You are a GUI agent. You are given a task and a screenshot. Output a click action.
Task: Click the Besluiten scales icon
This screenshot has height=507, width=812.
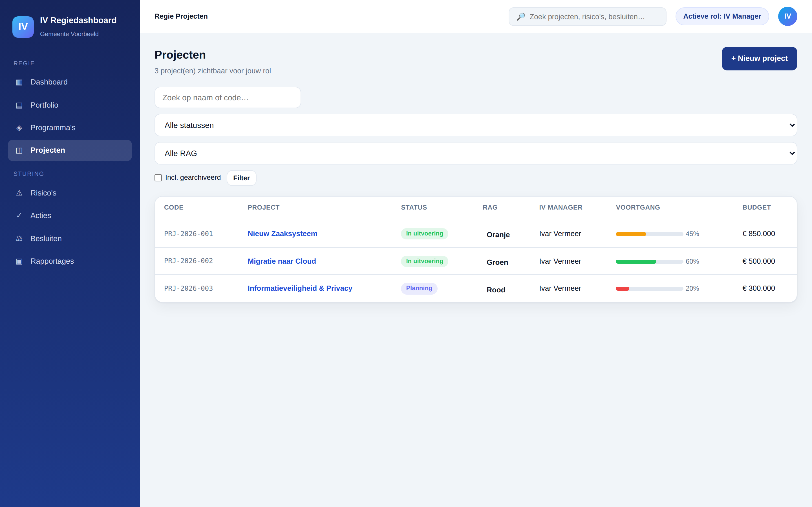[x=19, y=239]
